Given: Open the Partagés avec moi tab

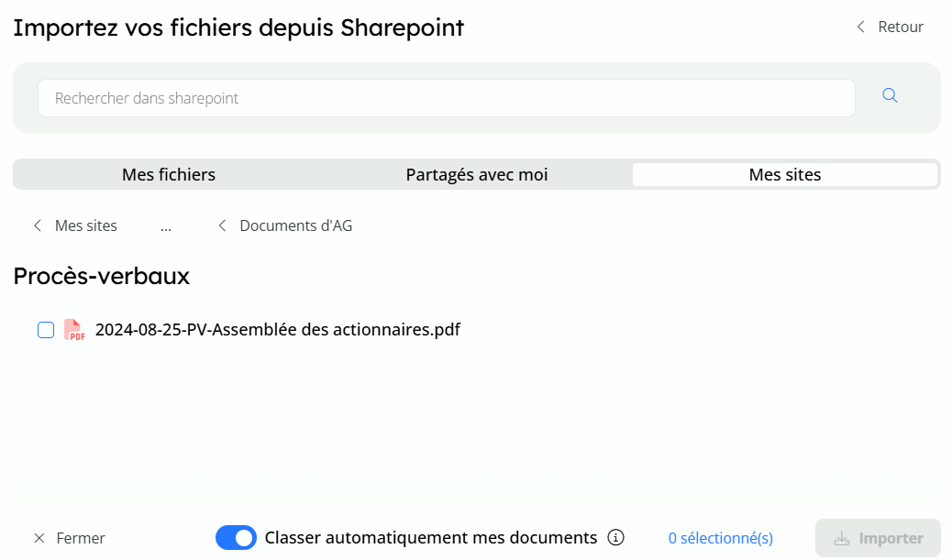Looking at the screenshot, I should [477, 174].
